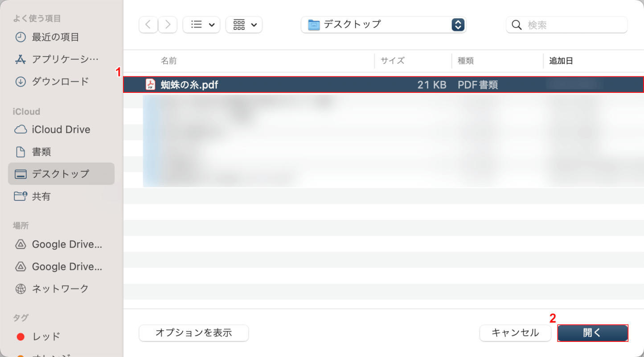Open the first Google Drive location

(x=61, y=244)
